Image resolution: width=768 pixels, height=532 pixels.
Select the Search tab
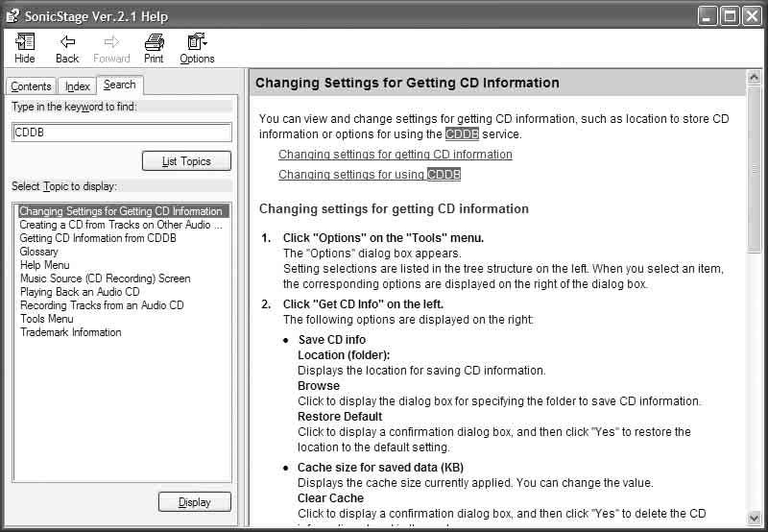[x=119, y=85]
